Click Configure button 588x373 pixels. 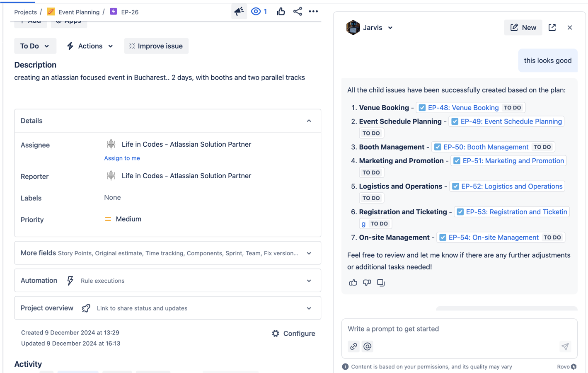pos(293,334)
